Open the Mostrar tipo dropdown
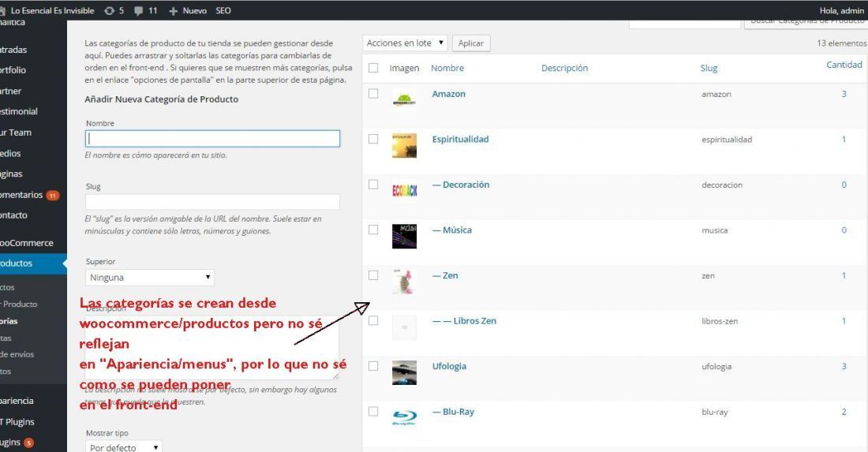The height and width of the screenshot is (452, 868). point(123,447)
